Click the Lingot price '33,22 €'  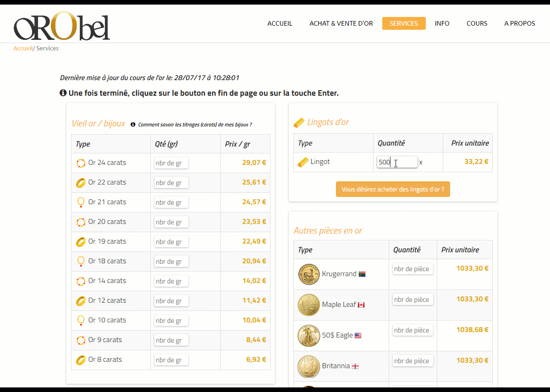(x=476, y=162)
